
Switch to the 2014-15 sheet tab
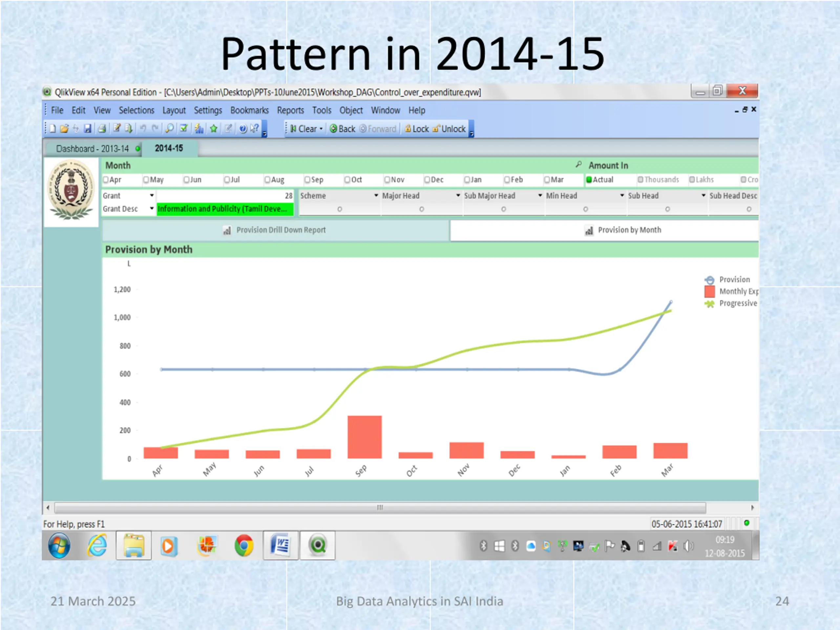click(x=169, y=148)
